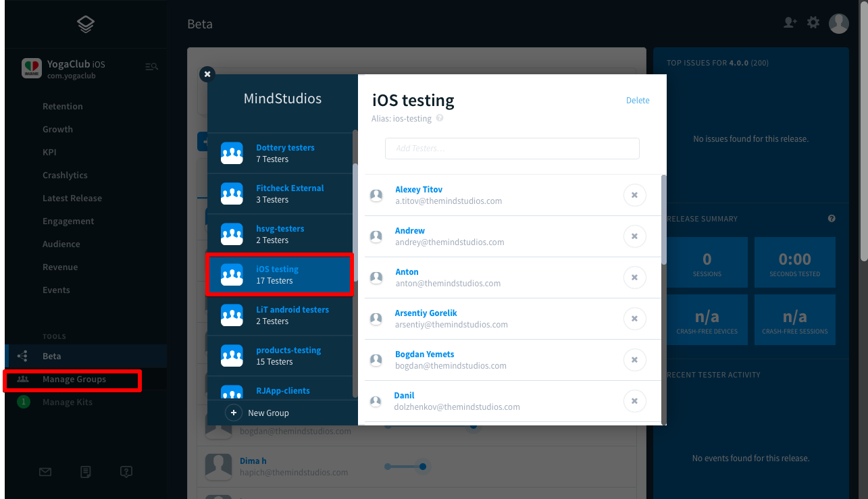
Task: Select the Dottery testers group
Action: tap(280, 153)
